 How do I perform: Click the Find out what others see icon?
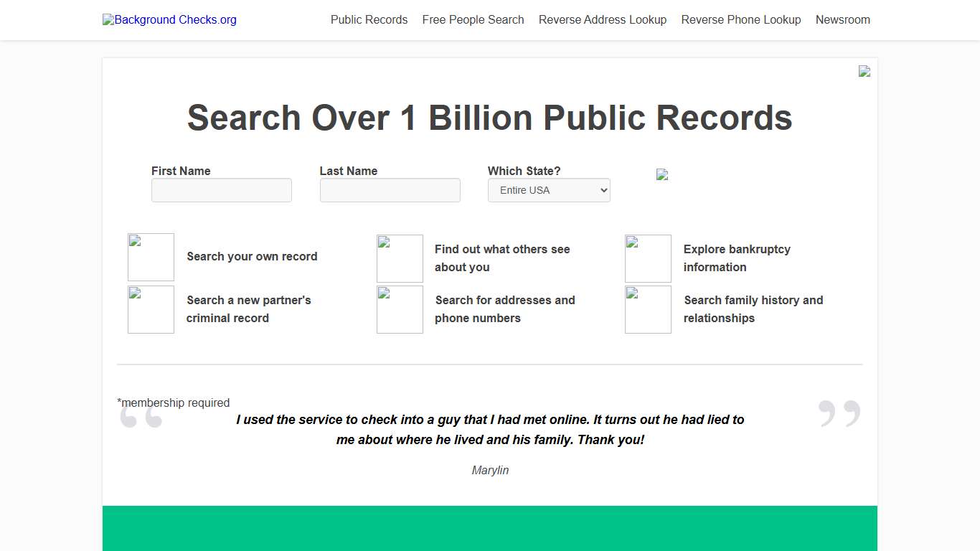400,258
